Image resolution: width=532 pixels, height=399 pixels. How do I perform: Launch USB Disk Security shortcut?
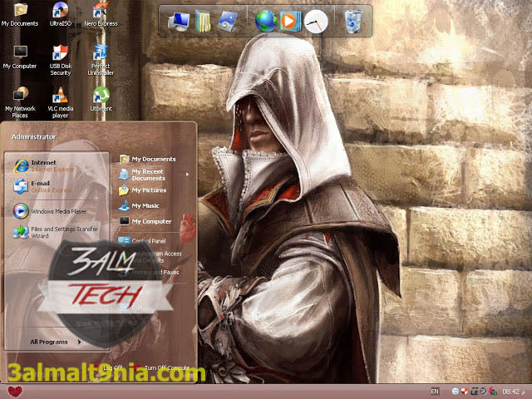tap(61, 60)
